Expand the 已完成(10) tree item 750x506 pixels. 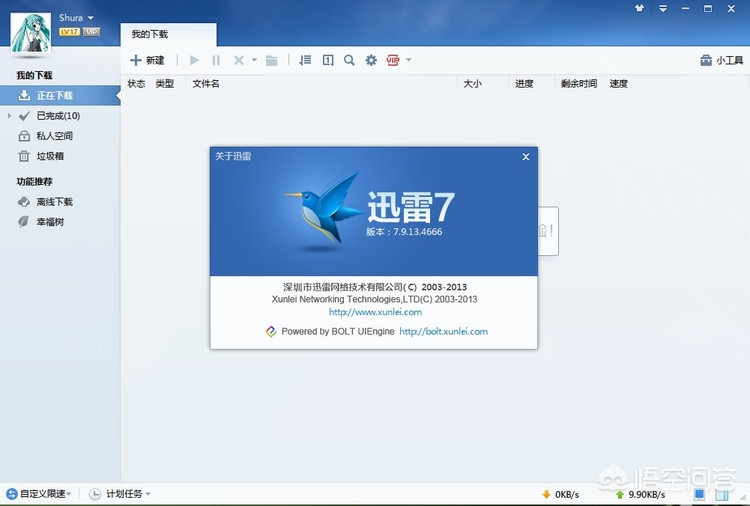coord(9,116)
